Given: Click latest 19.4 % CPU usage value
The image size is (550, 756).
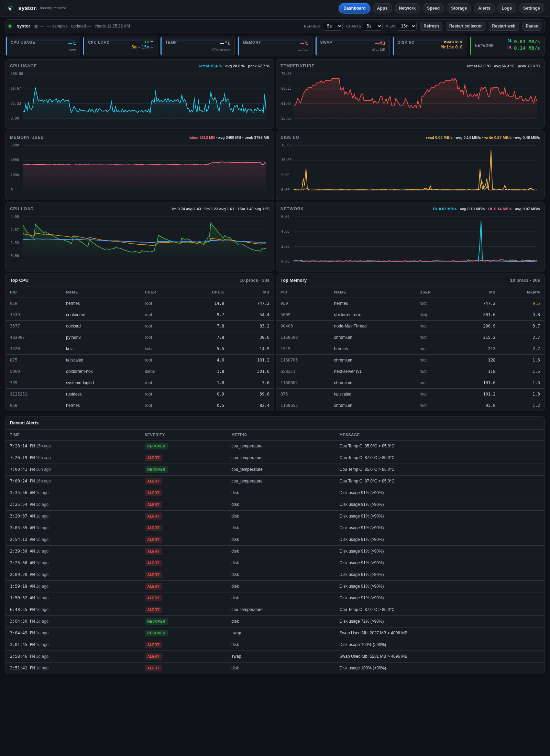Looking at the screenshot, I should coord(210,66).
